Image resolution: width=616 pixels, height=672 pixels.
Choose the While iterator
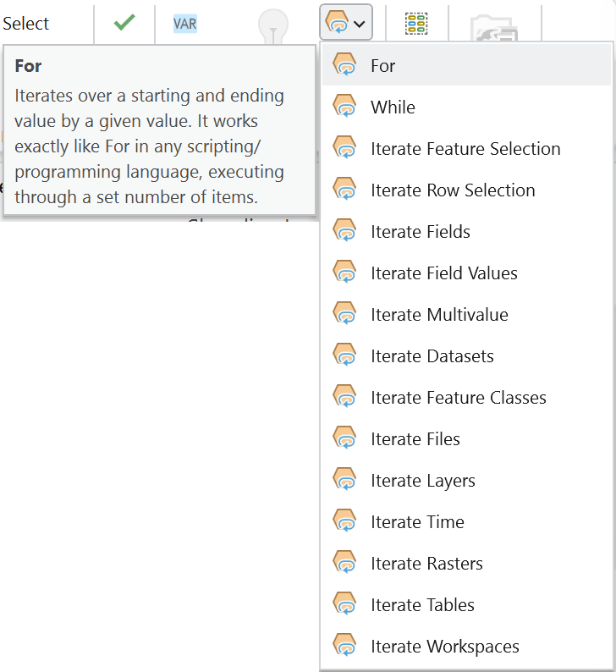point(466,107)
